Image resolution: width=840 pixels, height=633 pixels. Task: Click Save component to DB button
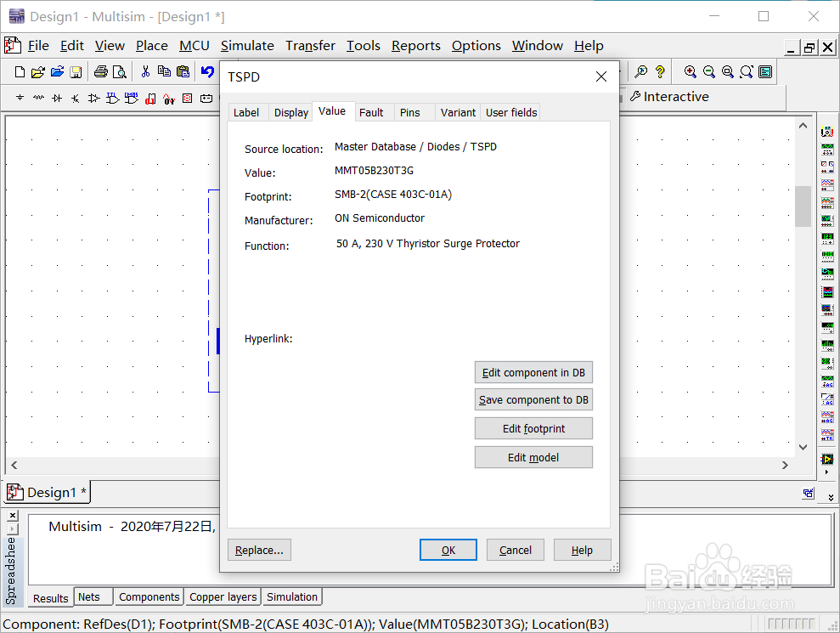point(533,400)
